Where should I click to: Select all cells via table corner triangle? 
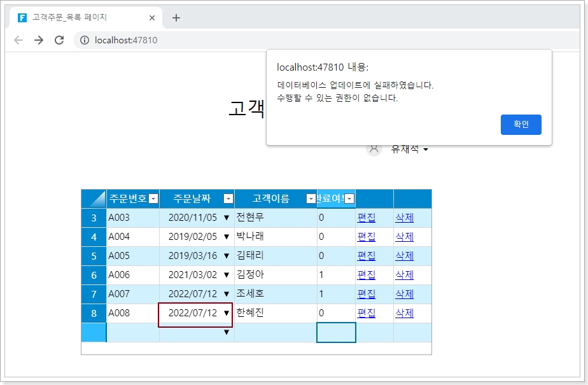point(94,199)
